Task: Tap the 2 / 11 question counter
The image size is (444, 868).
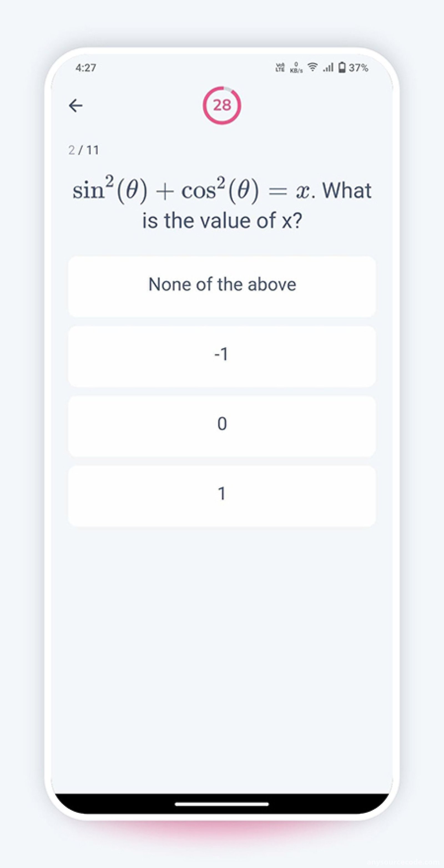Action: (x=84, y=150)
